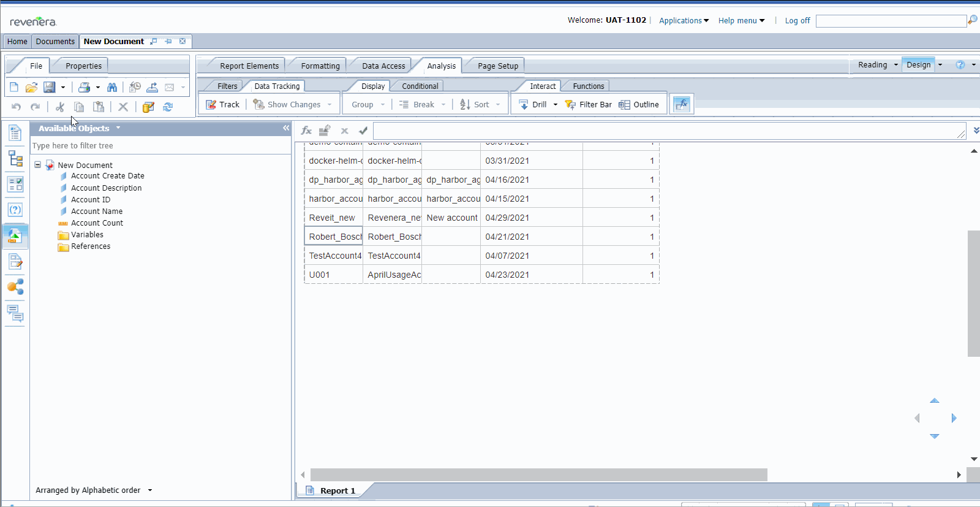Print the document using printer icon

click(85, 87)
